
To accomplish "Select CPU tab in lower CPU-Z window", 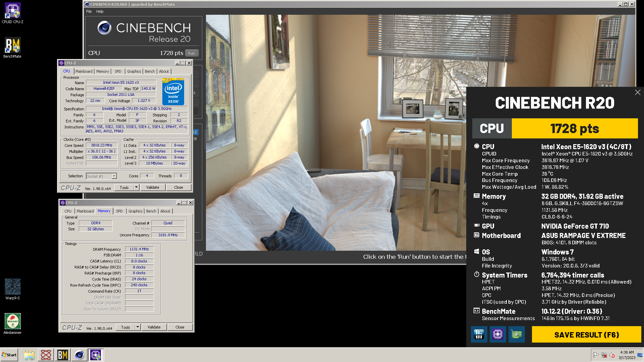I will click(x=68, y=211).
